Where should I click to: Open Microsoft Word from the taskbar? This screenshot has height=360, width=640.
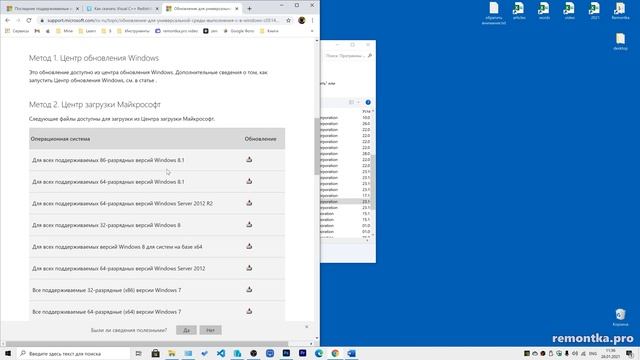point(351,353)
